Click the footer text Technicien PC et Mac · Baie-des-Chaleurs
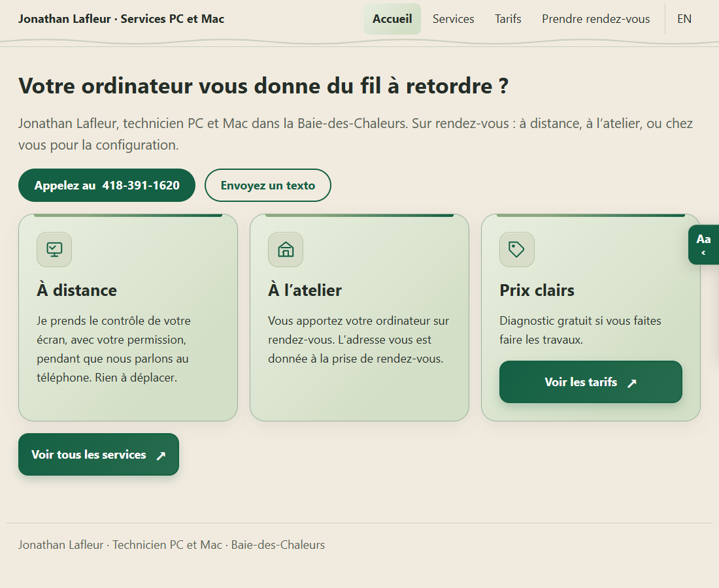 pyautogui.click(x=219, y=544)
